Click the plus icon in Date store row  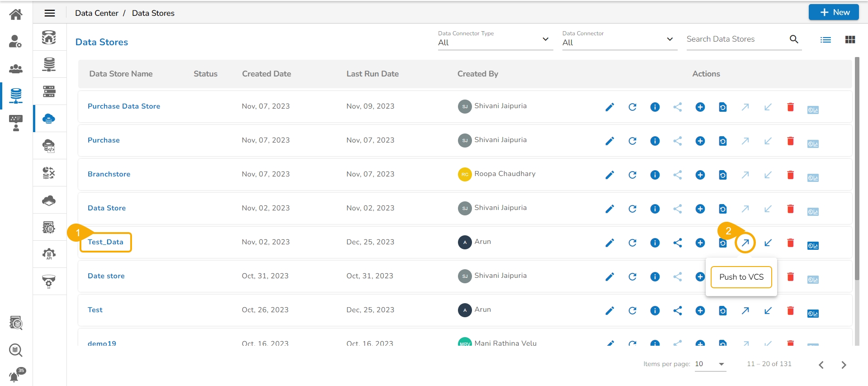coord(700,277)
